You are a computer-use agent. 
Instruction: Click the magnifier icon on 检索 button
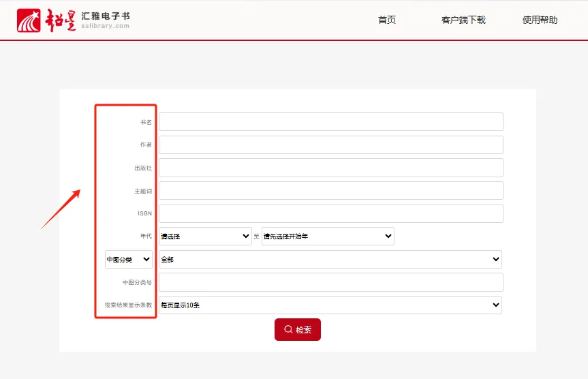point(288,329)
